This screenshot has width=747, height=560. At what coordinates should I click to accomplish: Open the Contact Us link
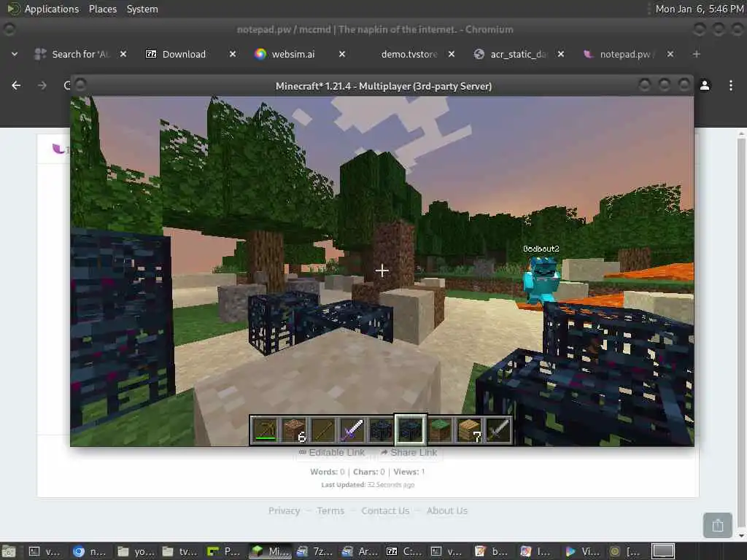[x=385, y=510]
